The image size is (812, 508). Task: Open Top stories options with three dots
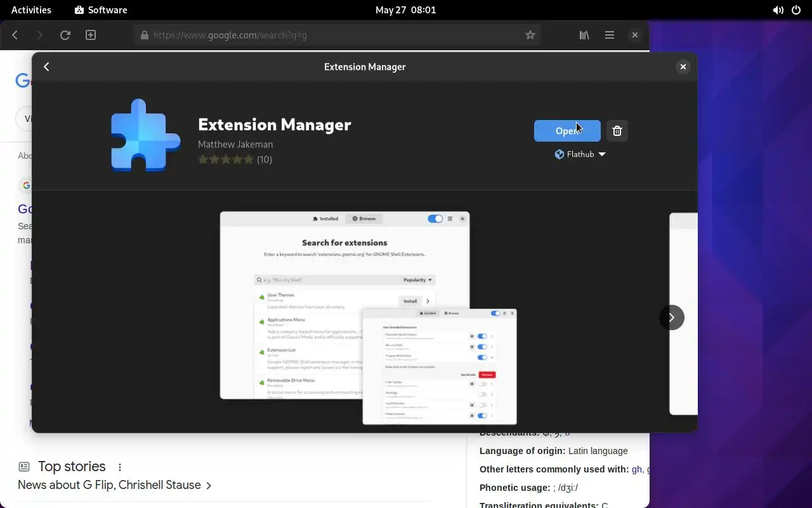119,467
